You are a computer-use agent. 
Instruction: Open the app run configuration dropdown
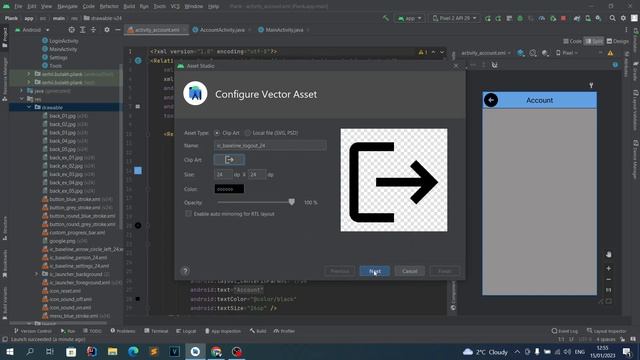[410, 18]
